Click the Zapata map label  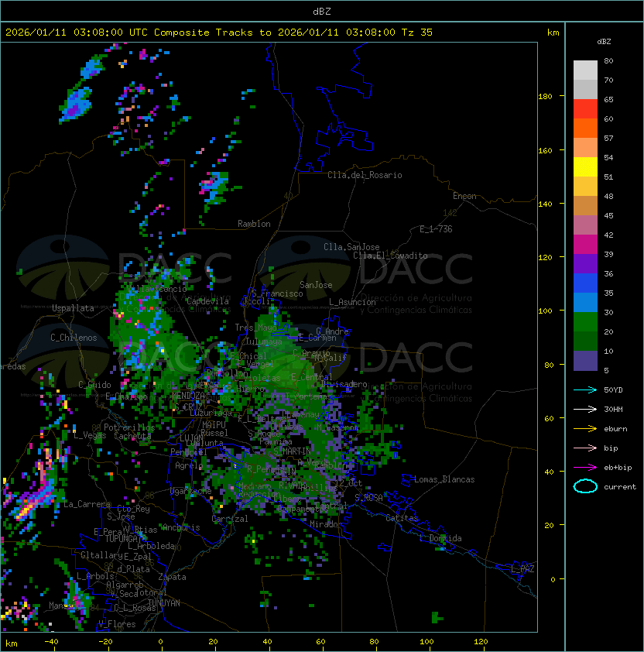[x=172, y=577]
